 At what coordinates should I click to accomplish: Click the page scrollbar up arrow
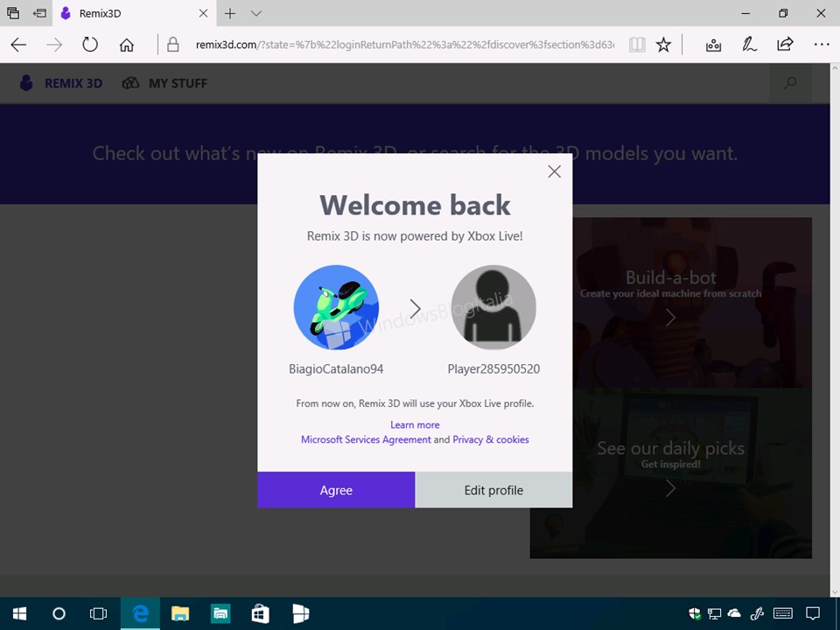tap(835, 68)
